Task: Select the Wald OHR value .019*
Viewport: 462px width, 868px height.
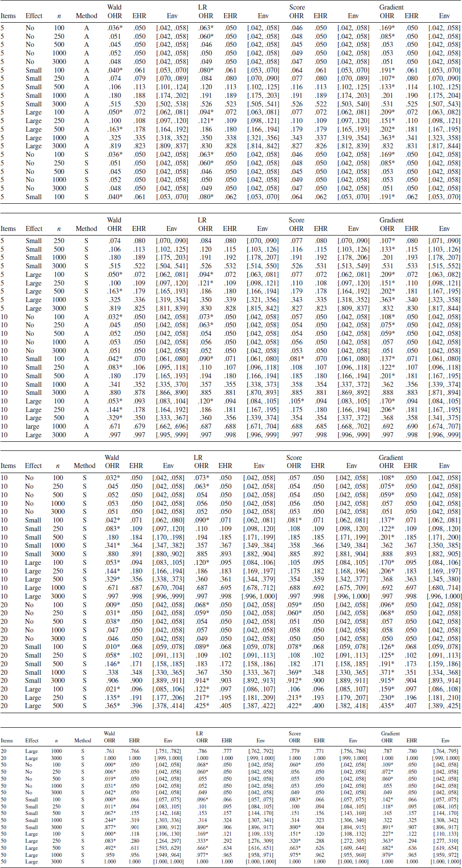Action: click(110, 779)
